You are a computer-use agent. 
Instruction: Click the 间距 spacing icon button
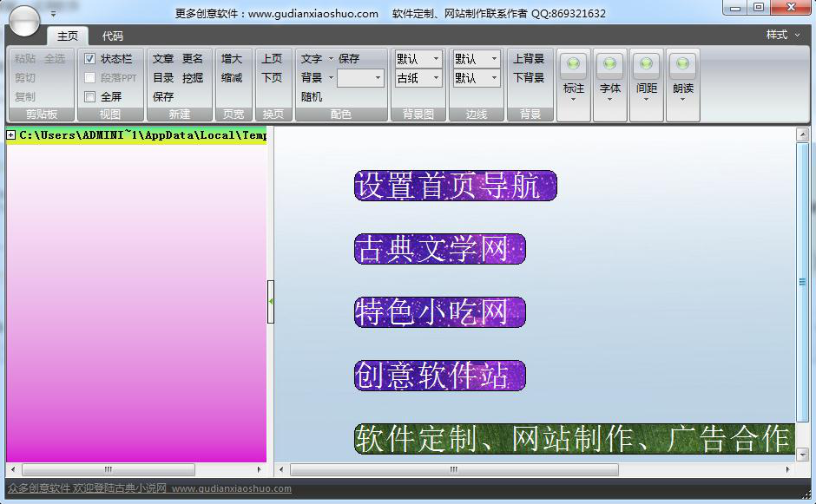tap(646, 66)
